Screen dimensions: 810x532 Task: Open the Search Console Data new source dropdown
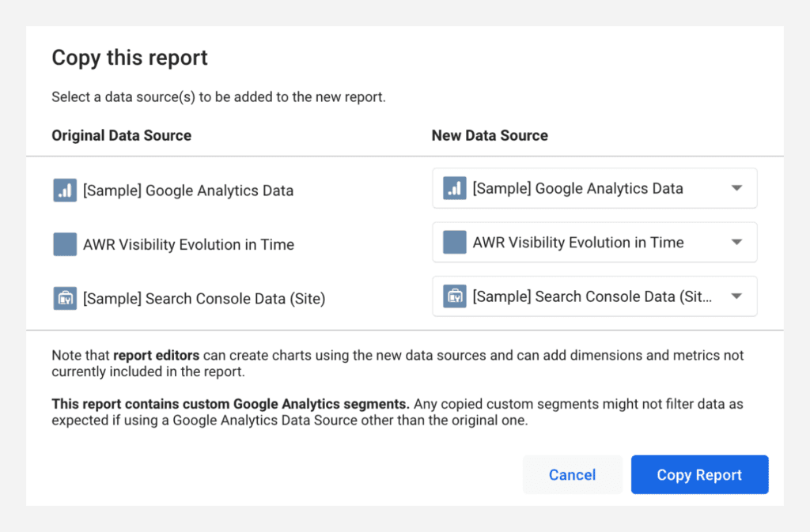(x=595, y=296)
